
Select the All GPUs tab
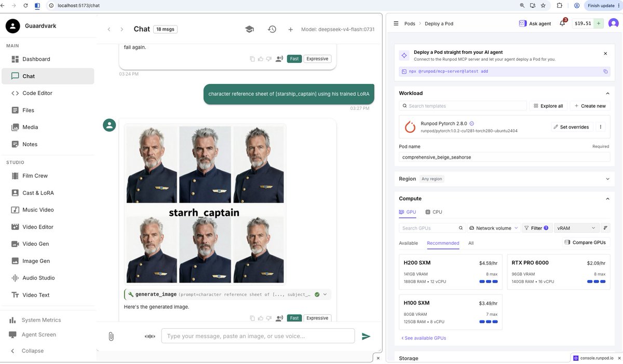(471, 243)
